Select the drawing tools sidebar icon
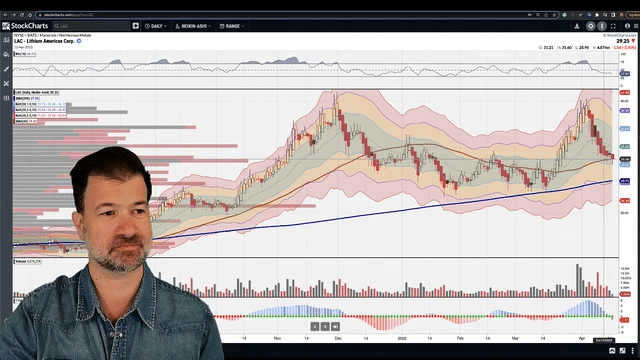 (x=6, y=84)
